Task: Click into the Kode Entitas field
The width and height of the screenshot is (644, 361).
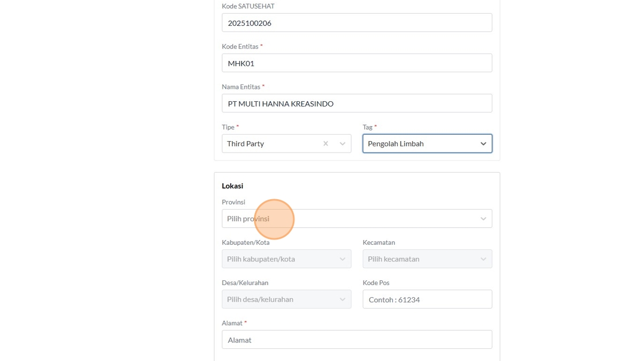Action: click(x=356, y=63)
